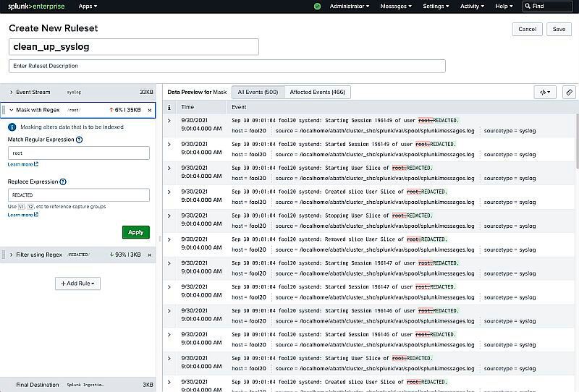Expand the Started Session 196149 event row
Image resolution: width=579 pixels, height=392 pixels.
(x=169, y=145)
